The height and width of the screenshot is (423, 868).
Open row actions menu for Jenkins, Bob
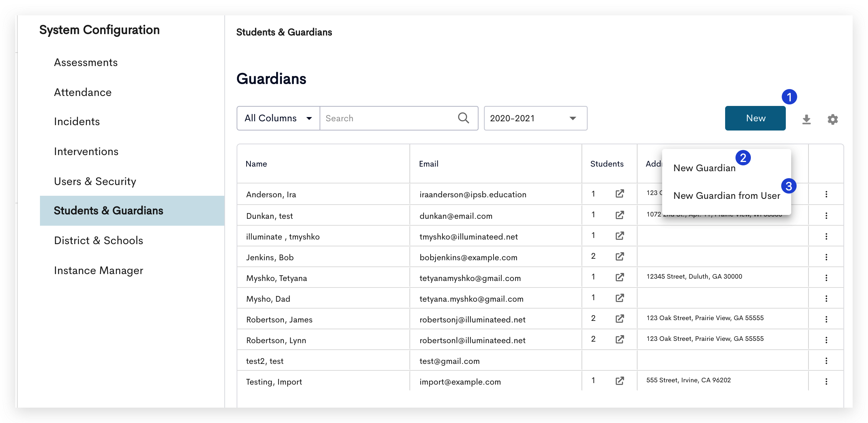(826, 257)
